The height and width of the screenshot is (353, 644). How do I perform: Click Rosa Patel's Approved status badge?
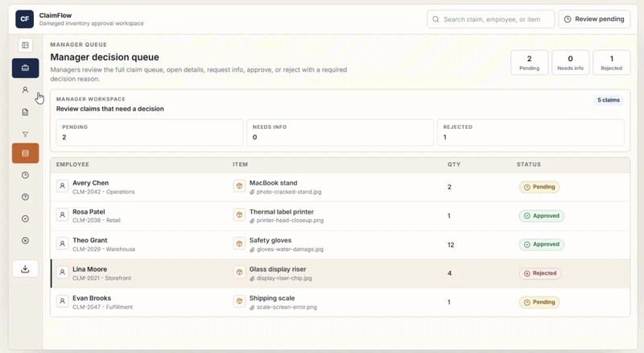541,215
